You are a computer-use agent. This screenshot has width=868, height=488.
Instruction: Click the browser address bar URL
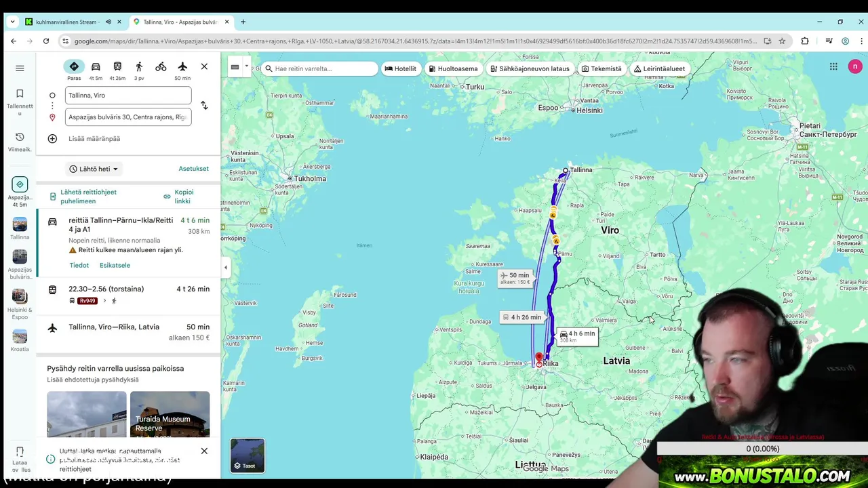click(415, 41)
